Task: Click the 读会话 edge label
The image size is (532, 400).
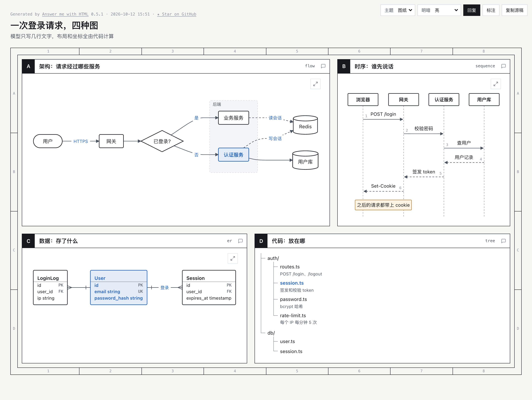Action: (x=275, y=118)
